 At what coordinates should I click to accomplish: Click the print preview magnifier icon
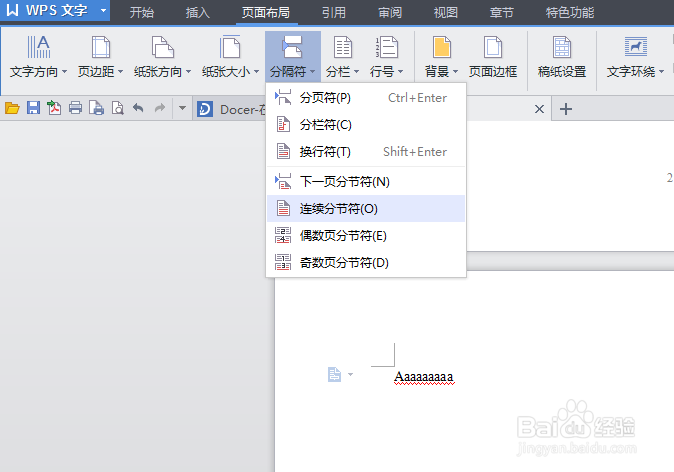(x=117, y=108)
